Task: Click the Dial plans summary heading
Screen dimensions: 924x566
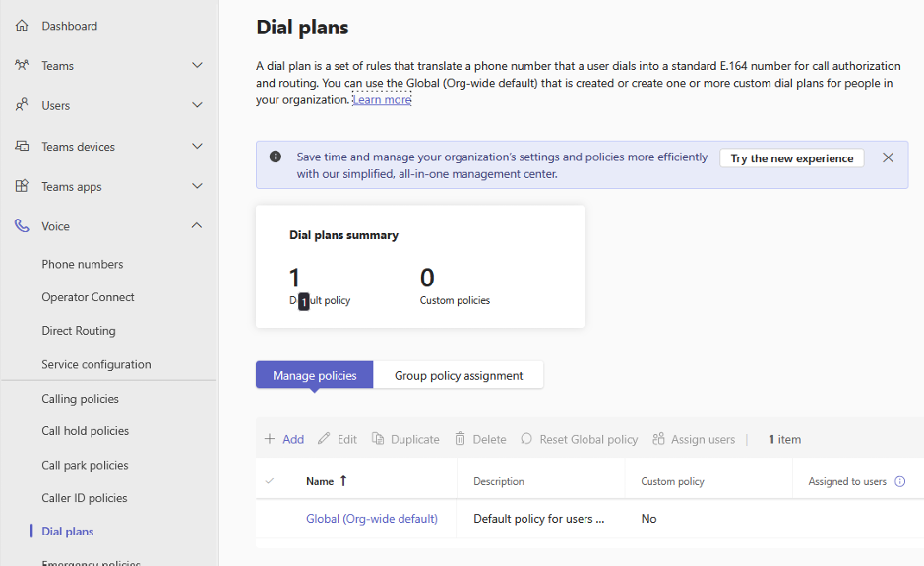Action: coord(343,234)
